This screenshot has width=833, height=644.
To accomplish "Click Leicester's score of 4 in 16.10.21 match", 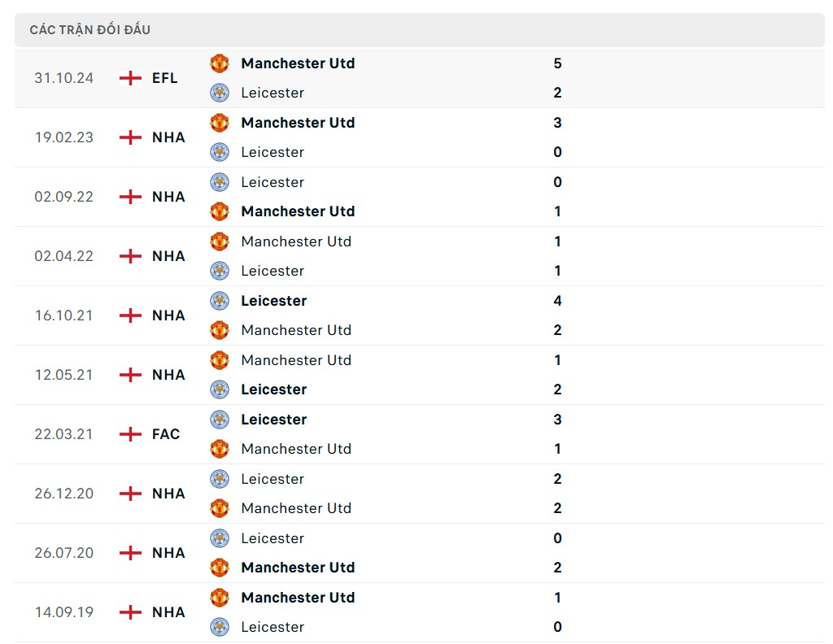I will tap(557, 301).
